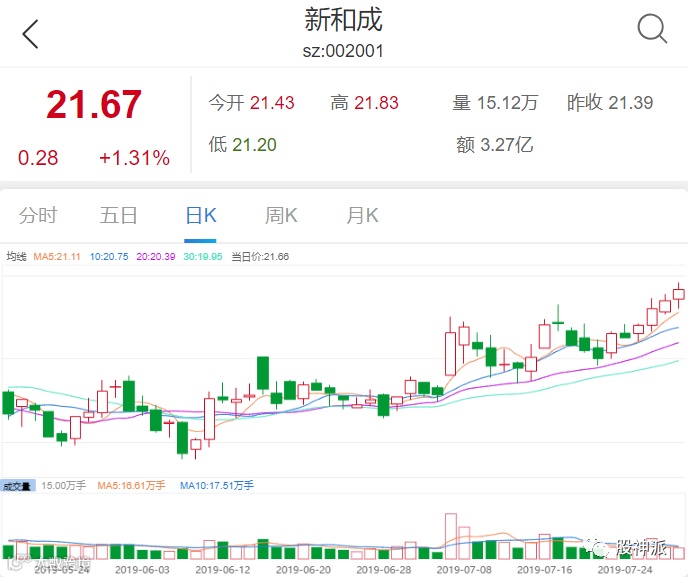This screenshot has height=577, width=688.
Task: Tap the change percent +1.31%
Action: coord(134,158)
